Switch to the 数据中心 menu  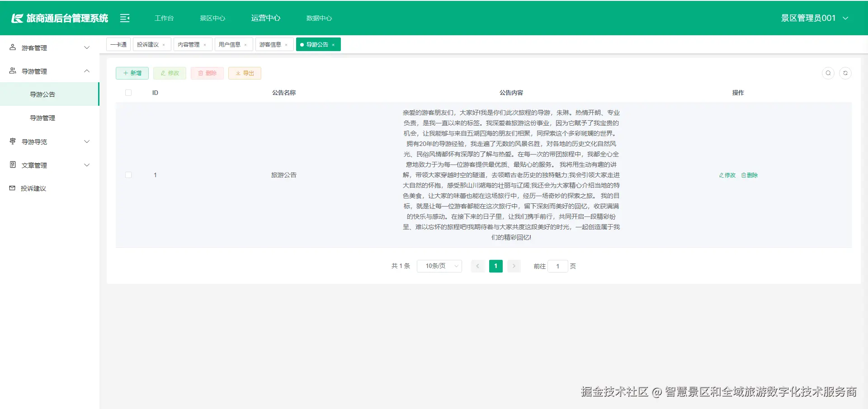(x=319, y=18)
